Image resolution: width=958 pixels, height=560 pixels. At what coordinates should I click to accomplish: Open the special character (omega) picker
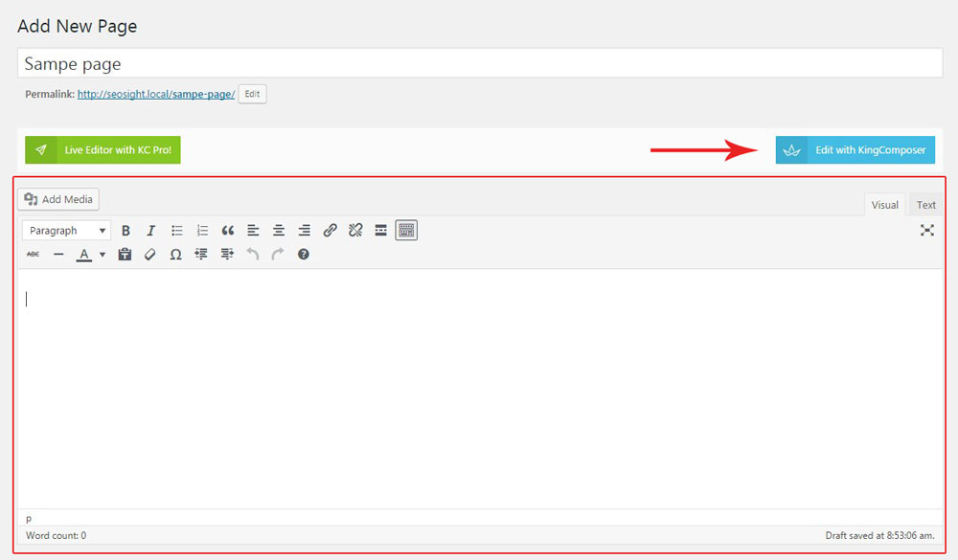(x=175, y=255)
